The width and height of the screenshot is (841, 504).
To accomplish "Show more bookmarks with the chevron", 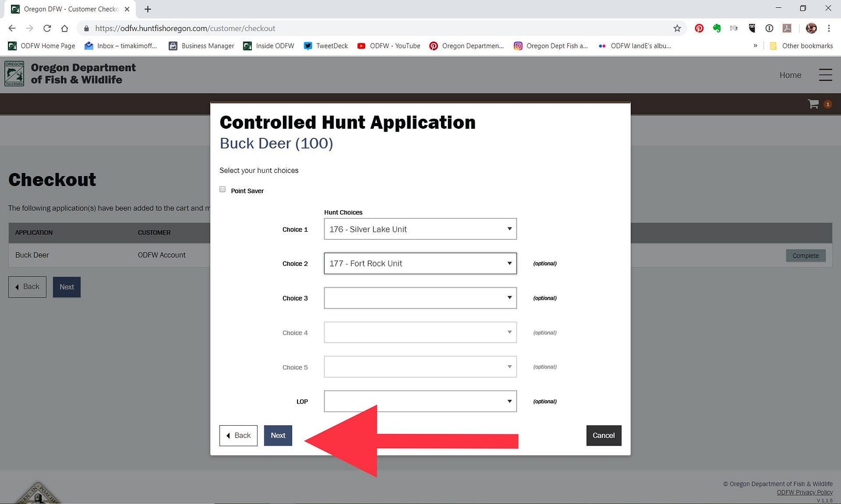I will click(755, 46).
